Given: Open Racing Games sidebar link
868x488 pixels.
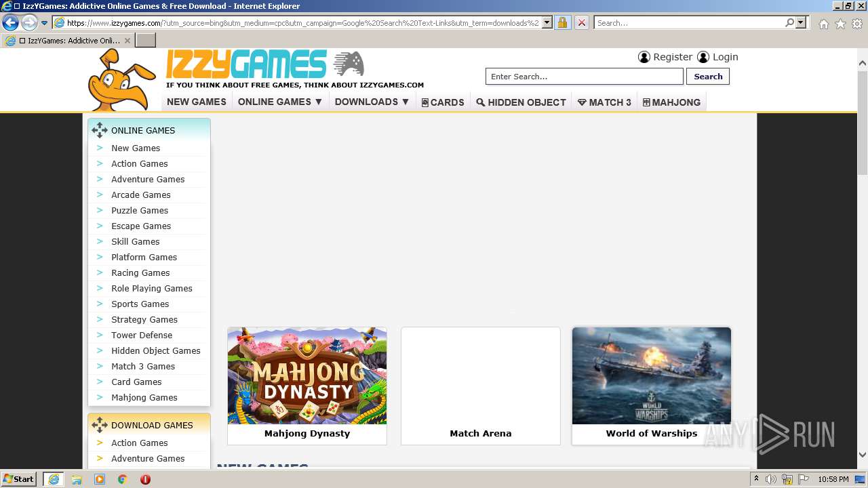Looking at the screenshot, I should tap(140, 272).
